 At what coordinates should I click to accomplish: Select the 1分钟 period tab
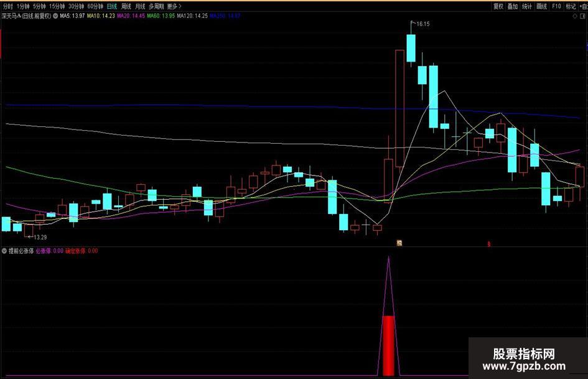[23, 6]
